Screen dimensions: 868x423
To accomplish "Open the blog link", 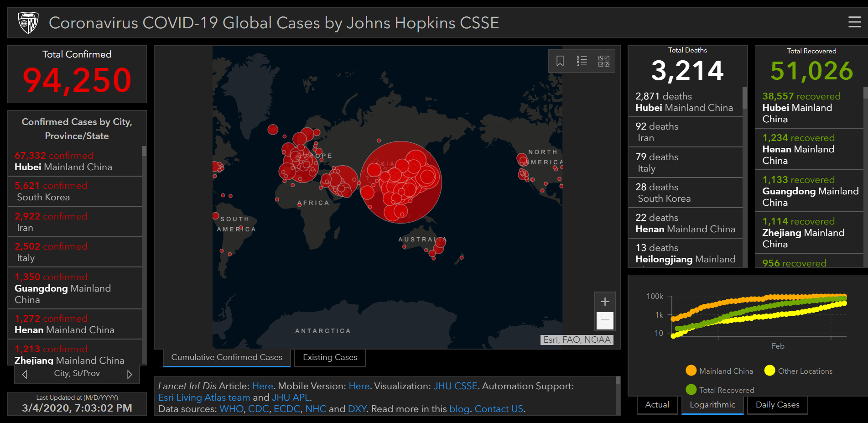I will (459, 409).
